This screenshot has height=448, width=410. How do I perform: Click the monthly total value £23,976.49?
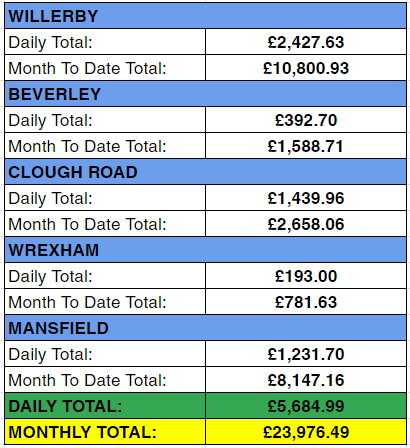point(306,432)
